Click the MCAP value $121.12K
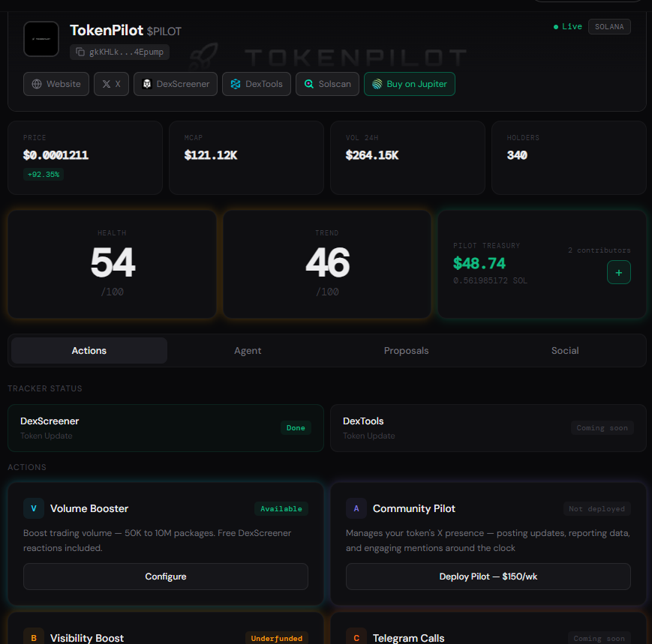Screen dimensions: 652x644 211,155
